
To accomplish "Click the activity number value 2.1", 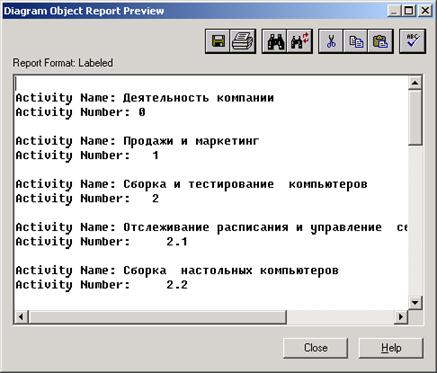I will (177, 242).
